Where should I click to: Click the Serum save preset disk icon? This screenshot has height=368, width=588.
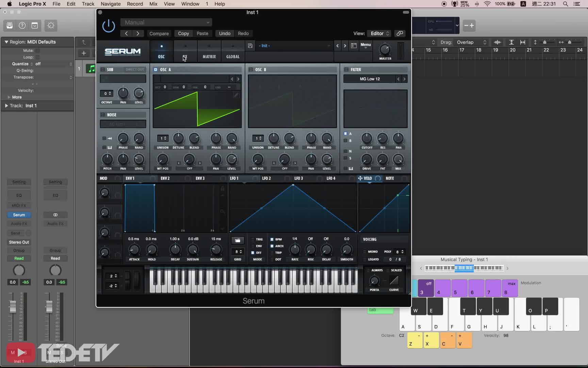[250, 46]
